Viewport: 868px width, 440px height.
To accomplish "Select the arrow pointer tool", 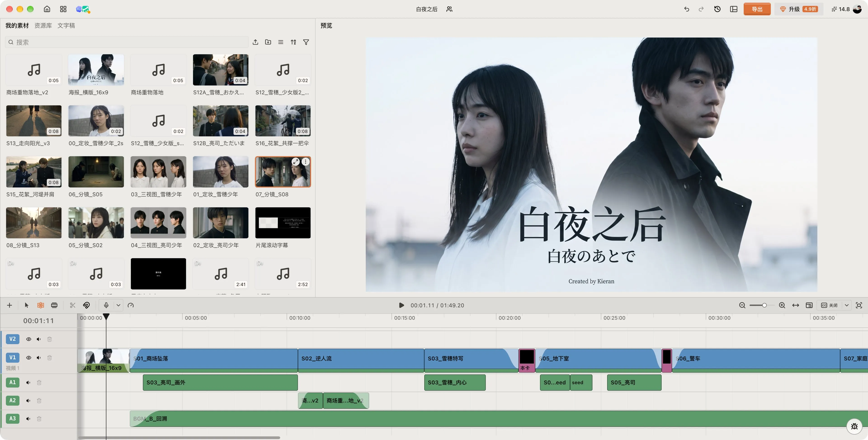I will 27,305.
